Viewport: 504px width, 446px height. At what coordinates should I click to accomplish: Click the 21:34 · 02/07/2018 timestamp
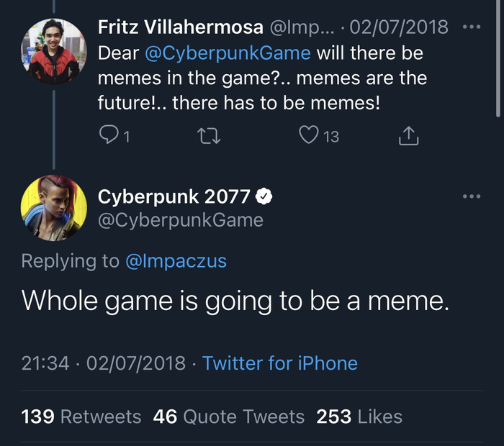pos(103,363)
